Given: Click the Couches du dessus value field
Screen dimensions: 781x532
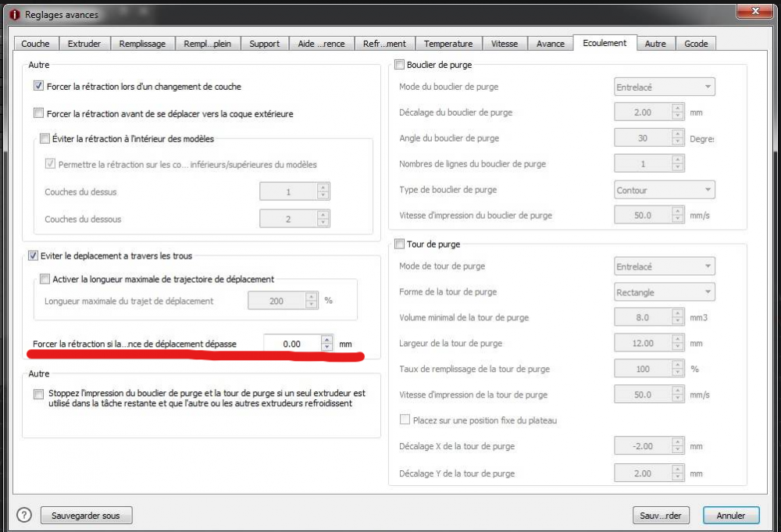Looking at the screenshot, I should pyautogui.click(x=288, y=191).
